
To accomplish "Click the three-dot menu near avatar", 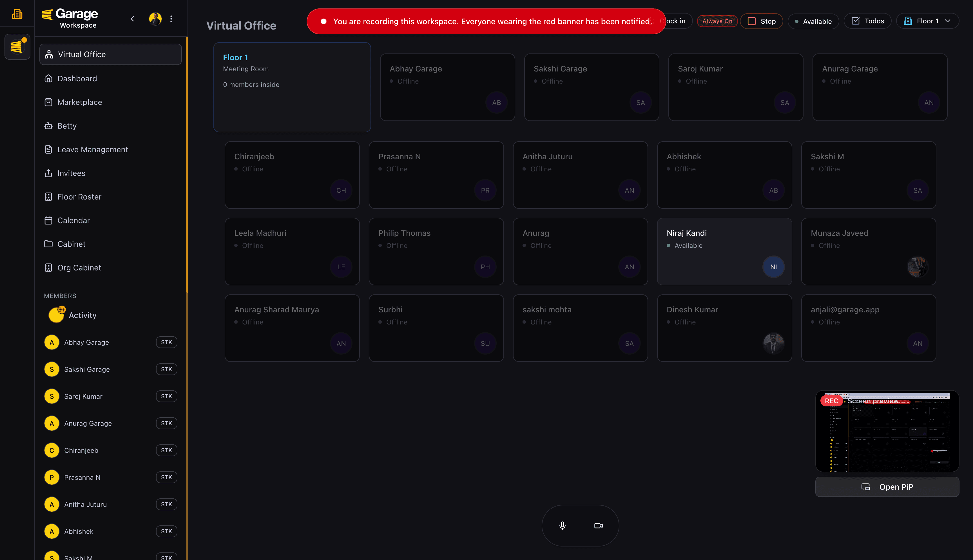I will click(x=171, y=19).
